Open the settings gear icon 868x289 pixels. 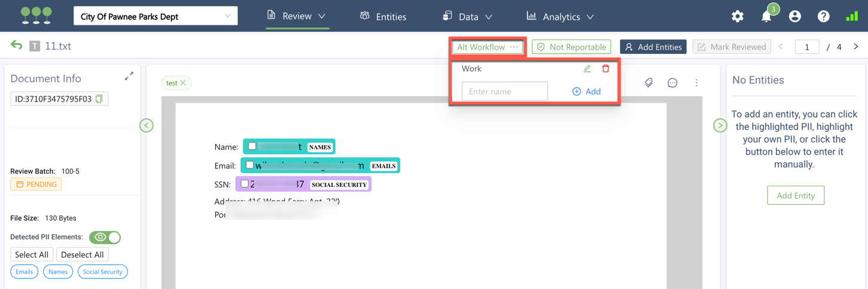(738, 17)
